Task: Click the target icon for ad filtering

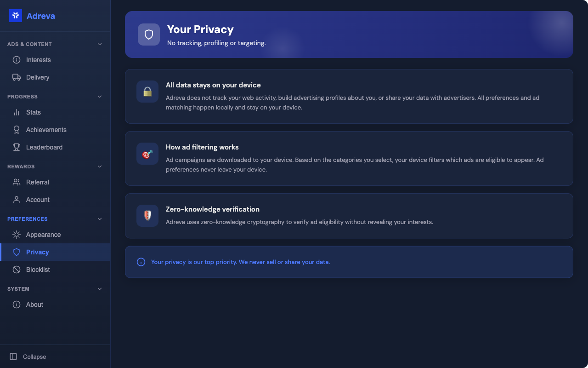Action: pos(147,154)
